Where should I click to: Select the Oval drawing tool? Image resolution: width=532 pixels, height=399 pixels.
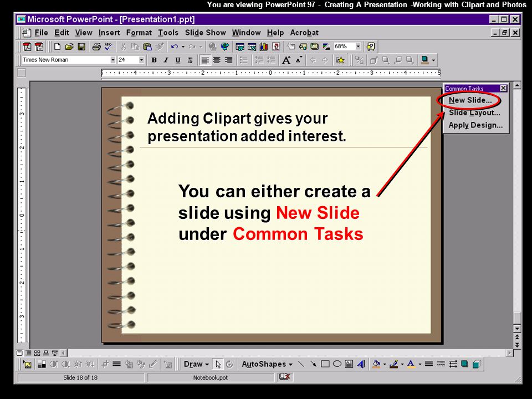click(337, 364)
